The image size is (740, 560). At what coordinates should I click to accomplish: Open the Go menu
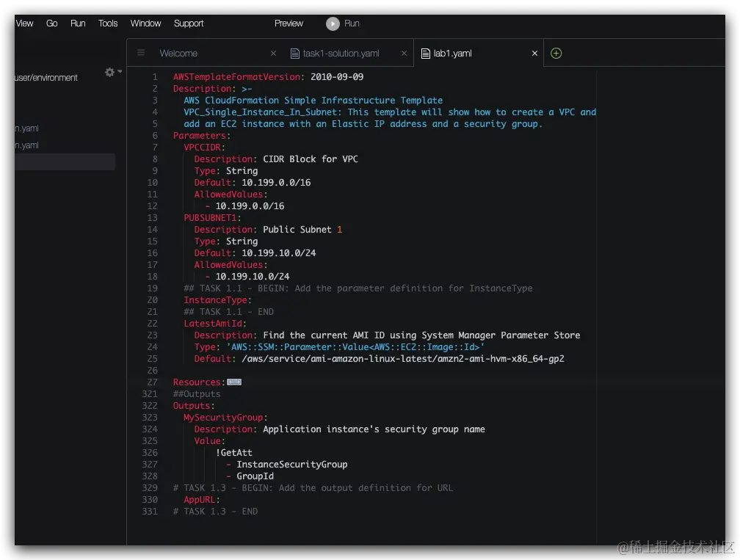pyautogui.click(x=52, y=23)
